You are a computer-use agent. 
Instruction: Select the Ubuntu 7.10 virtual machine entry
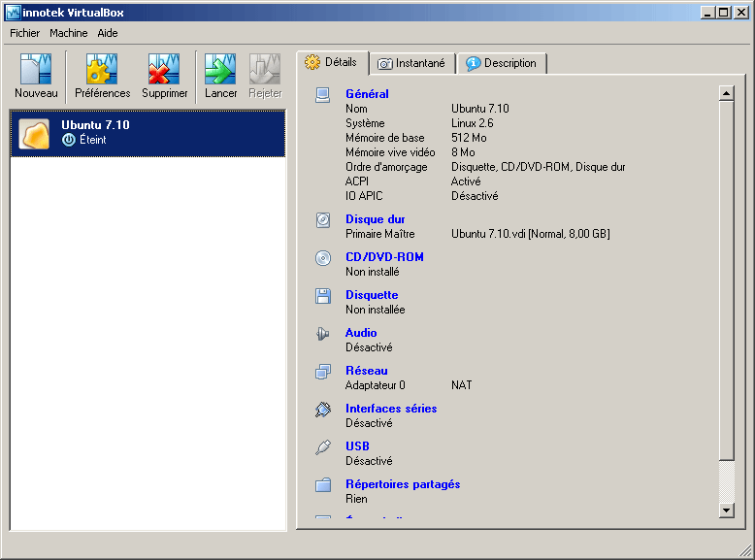148,134
